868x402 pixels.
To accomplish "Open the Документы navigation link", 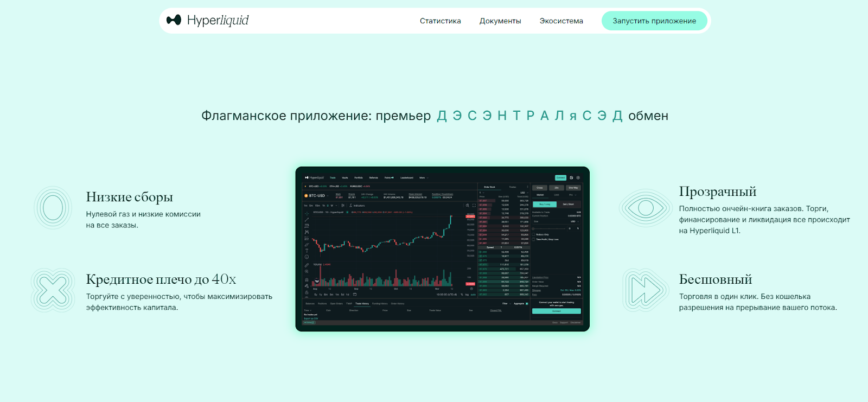I will pyautogui.click(x=500, y=21).
